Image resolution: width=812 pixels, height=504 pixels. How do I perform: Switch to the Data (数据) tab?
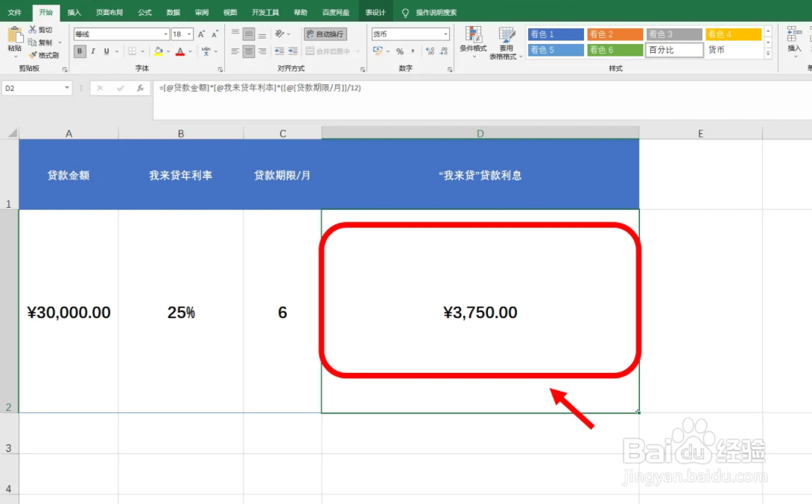[x=173, y=13]
